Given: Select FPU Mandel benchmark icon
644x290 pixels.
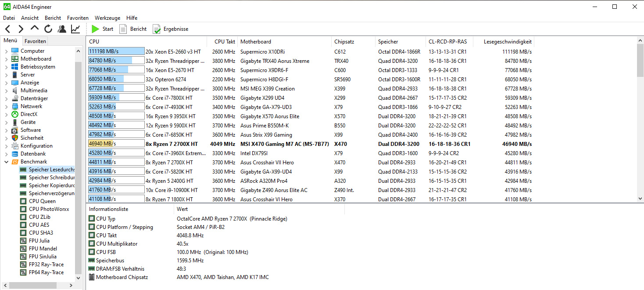Looking at the screenshot, I should click(23, 249).
